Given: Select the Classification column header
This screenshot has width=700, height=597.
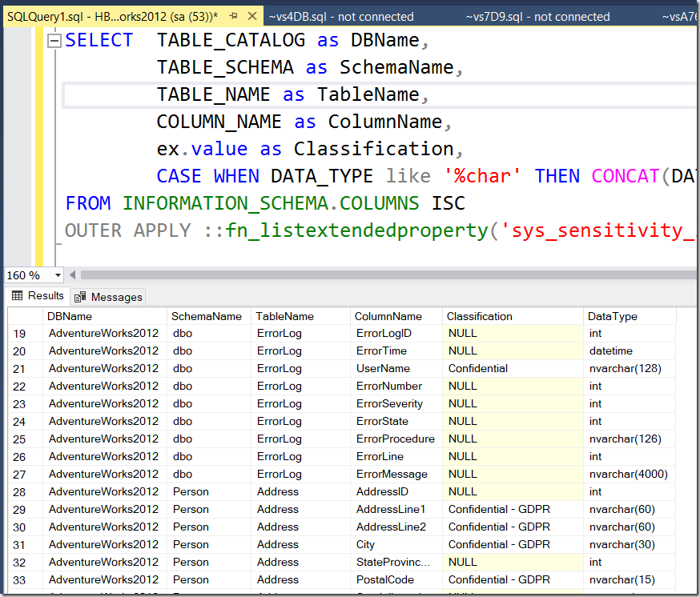Looking at the screenshot, I should pyautogui.click(x=479, y=316).
